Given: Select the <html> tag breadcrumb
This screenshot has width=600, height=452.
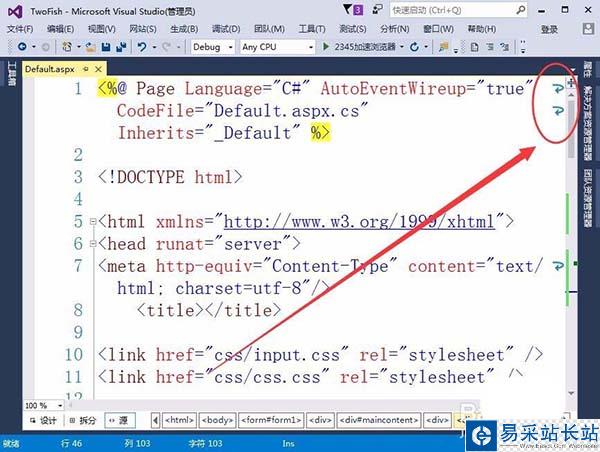Looking at the screenshot, I should (x=179, y=420).
